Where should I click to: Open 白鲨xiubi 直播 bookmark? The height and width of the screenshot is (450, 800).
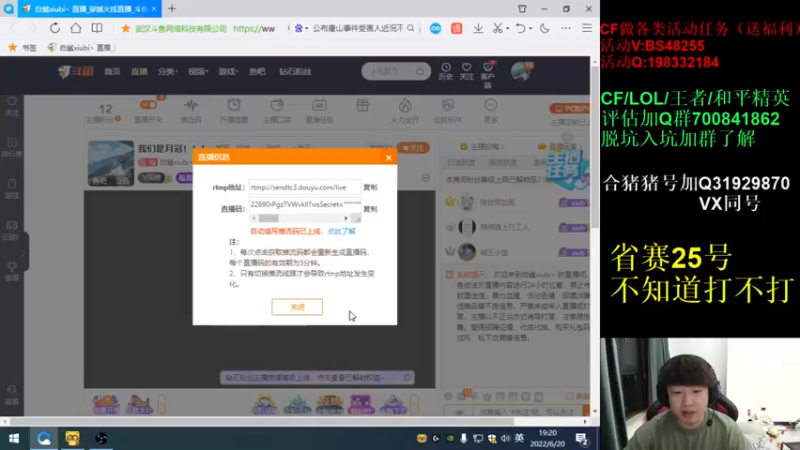[x=82, y=47]
